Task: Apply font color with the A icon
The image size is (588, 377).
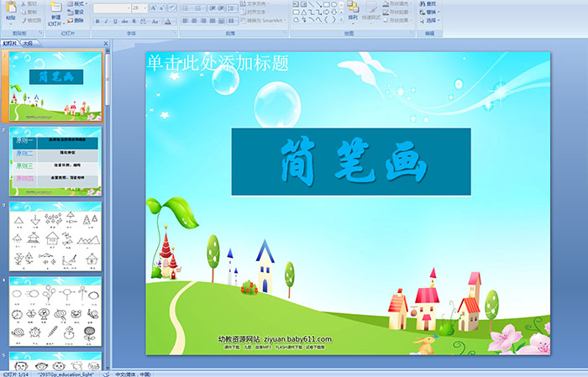Action: [168, 21]
